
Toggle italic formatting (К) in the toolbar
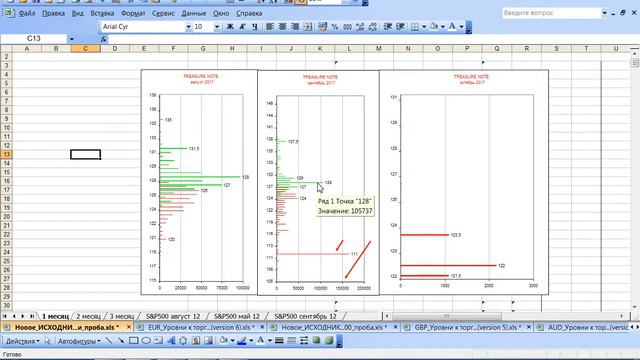point(242,27)
